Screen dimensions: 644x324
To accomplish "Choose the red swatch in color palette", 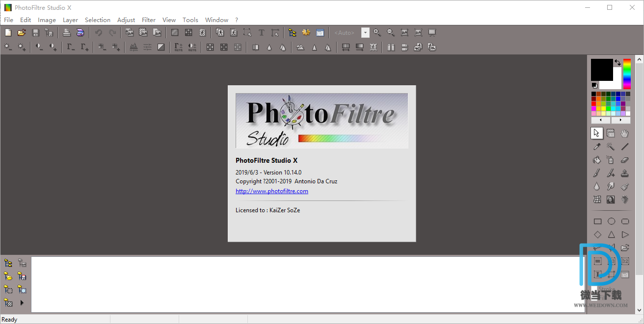I will 594,103.
